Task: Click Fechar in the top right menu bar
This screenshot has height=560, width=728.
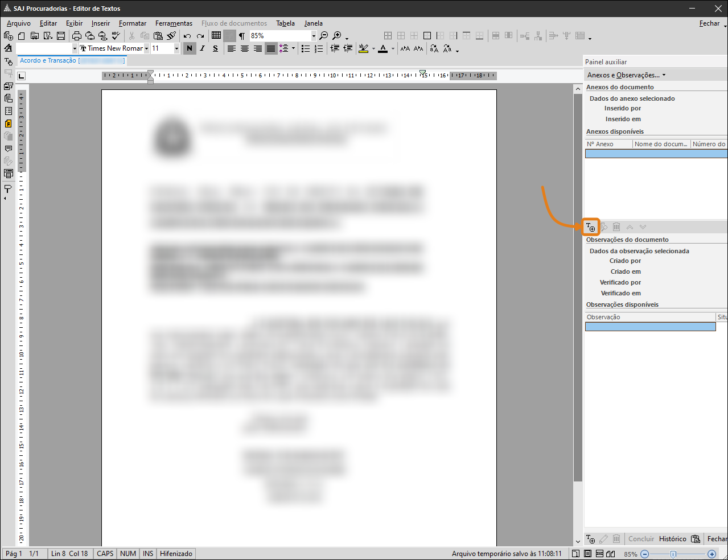Action: pos(709,23)
